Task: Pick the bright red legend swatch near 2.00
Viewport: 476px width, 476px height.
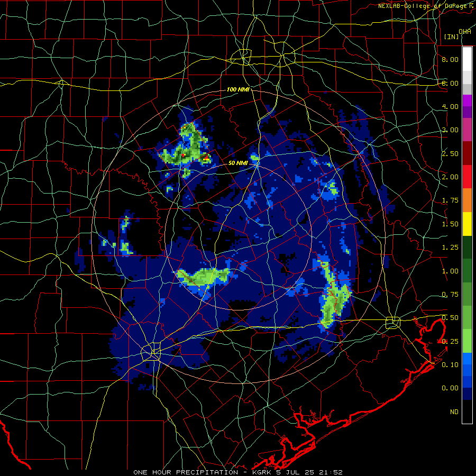Action: click(x=467, y=177)
